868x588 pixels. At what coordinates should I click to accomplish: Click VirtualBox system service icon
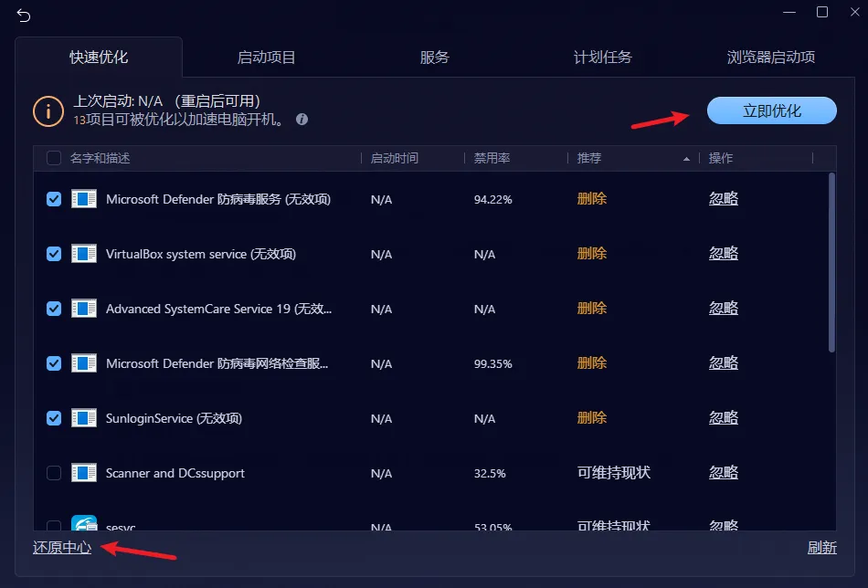pyautogui.click(x=84, y=254)
